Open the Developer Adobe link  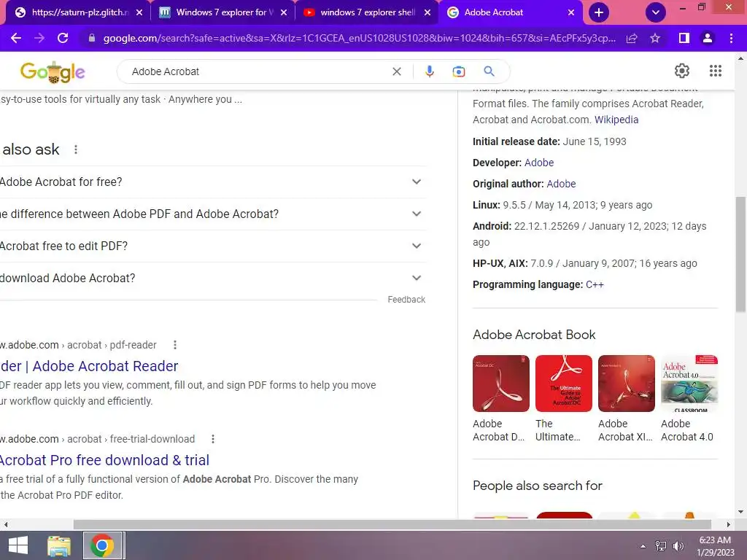[539, 163]
